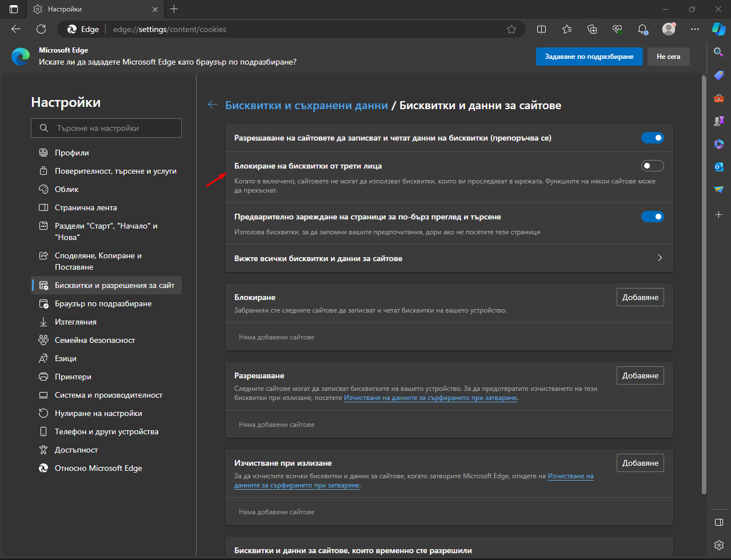Click the Търсене на настройки search field
This screenshot has height=560, width=731.
pos(106,128)
